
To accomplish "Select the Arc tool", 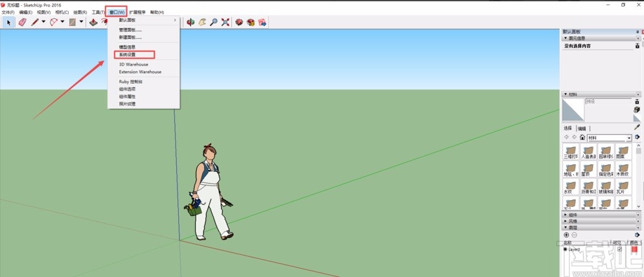I will (x=54, y=22).
